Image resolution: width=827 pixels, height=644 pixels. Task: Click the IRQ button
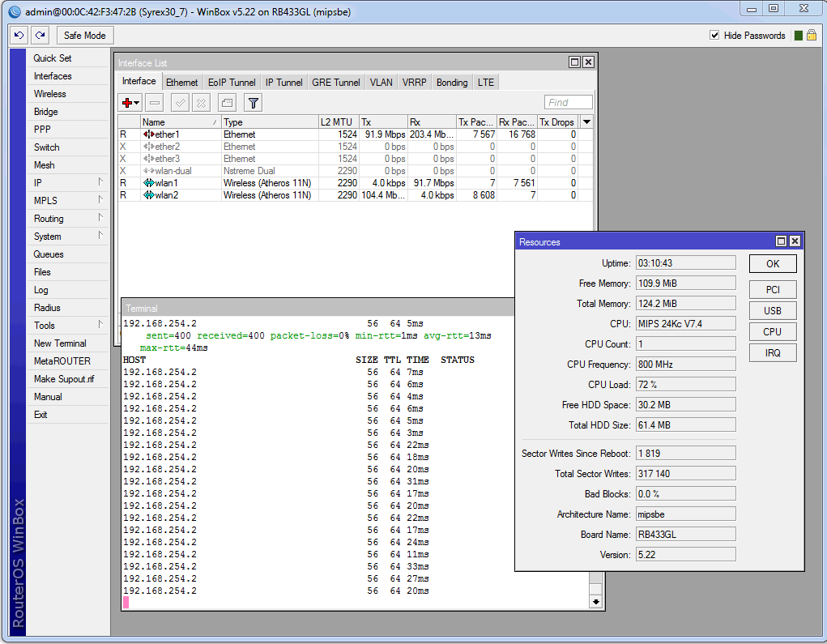click(773, 353)
